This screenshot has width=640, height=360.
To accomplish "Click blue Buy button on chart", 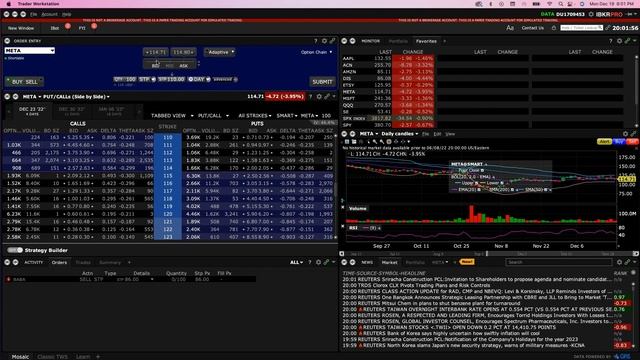I will 619,142.
